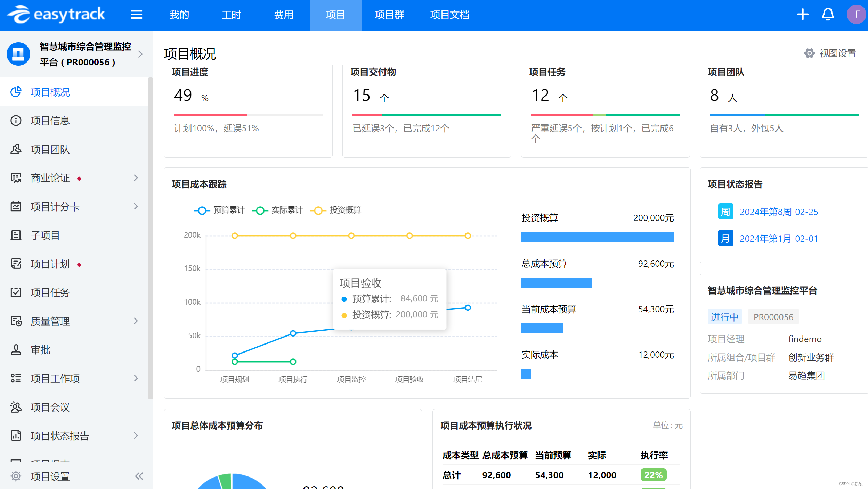Expand the 商业论证 submenu arrow
868x489 pixels.
136,178
